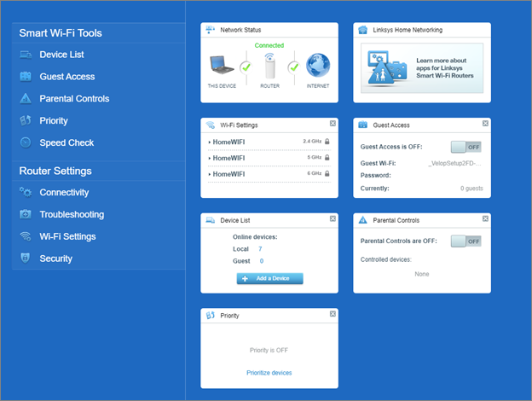Click the Troubleshooting camera icon

(26, 215)
